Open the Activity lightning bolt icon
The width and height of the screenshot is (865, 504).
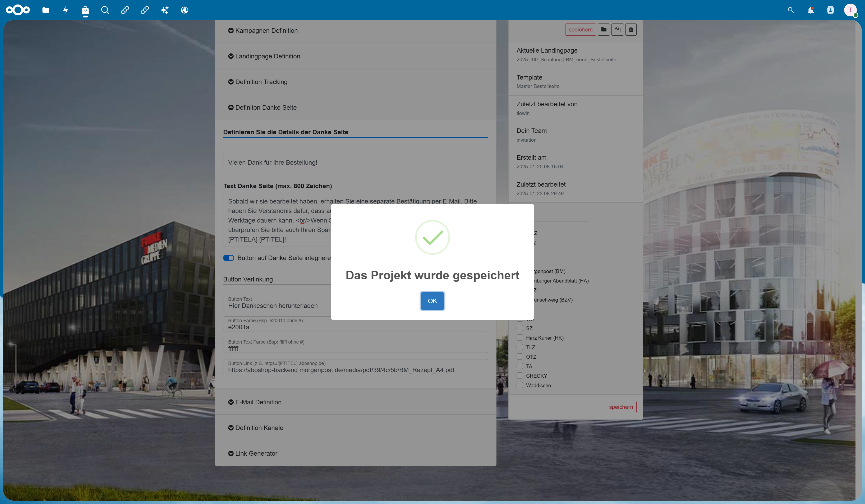coord(66,10)
